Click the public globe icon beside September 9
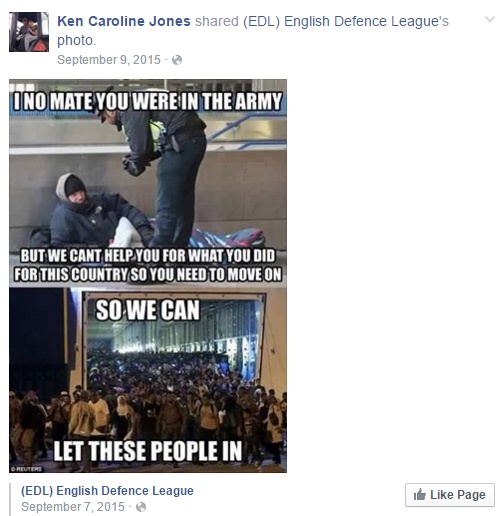504x516 pixels. point(177,60)
